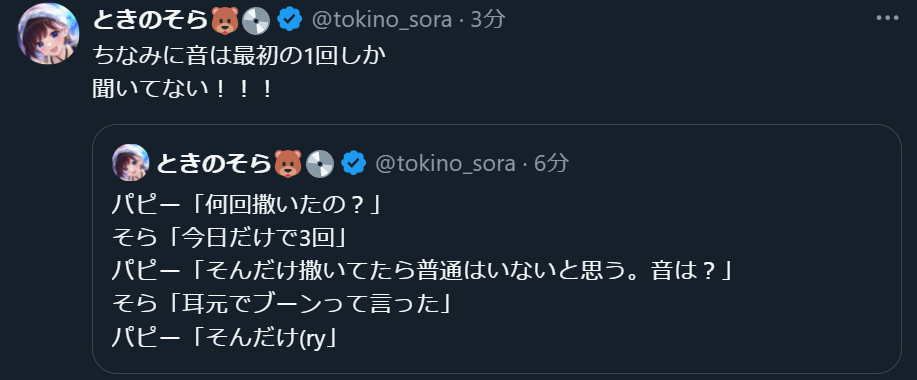Open the ときのそら display name on main tweet
Screen dimensions: 917x380
[x=151, y=20]
